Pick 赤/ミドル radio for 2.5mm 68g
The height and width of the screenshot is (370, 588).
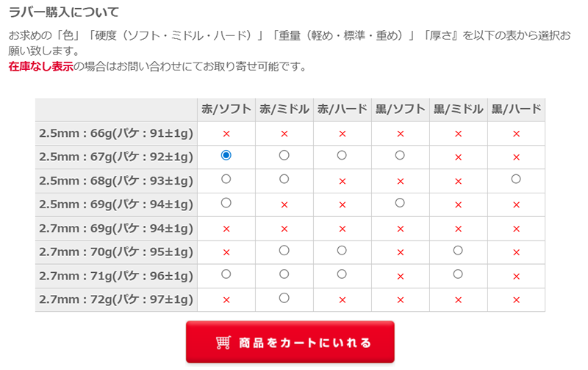(284, 179)
